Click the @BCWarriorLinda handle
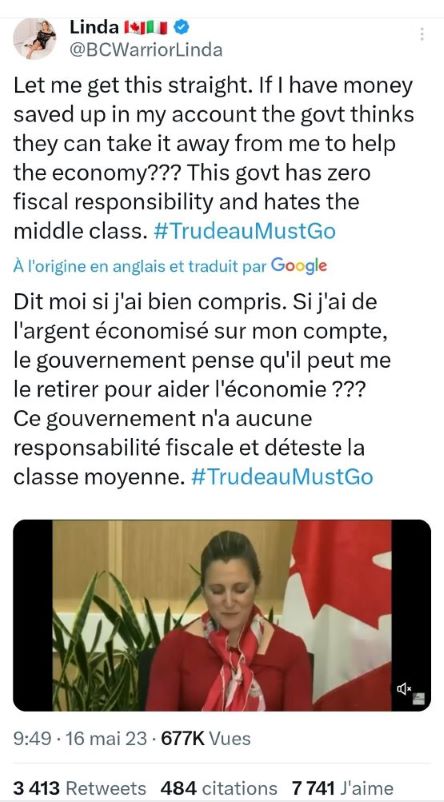Screen dimensions: 444x802 coord(146,50)
